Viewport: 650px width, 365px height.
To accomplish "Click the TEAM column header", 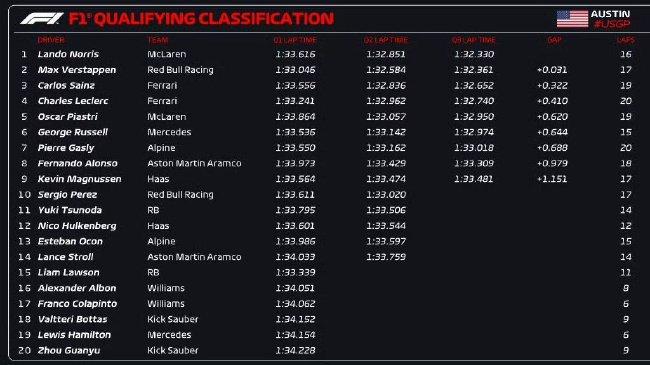I will 158,40.
